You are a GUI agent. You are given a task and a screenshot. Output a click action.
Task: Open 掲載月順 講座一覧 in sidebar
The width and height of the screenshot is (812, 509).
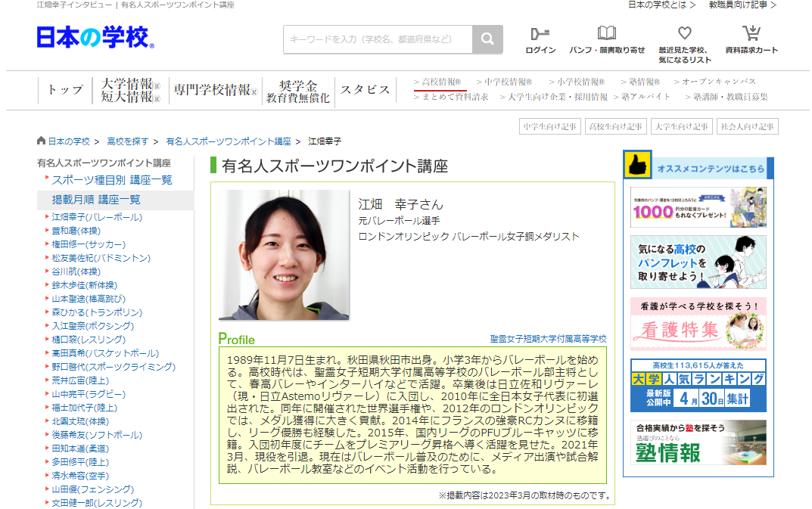point(96,200)
